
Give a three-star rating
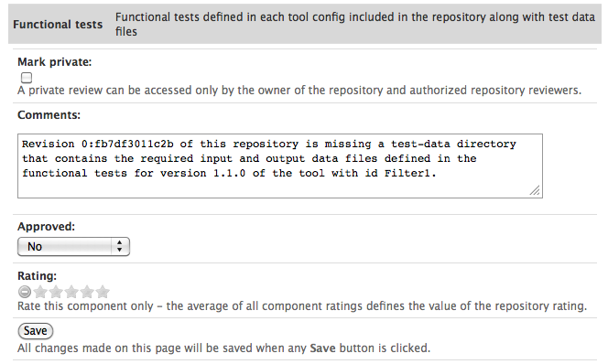71,292
